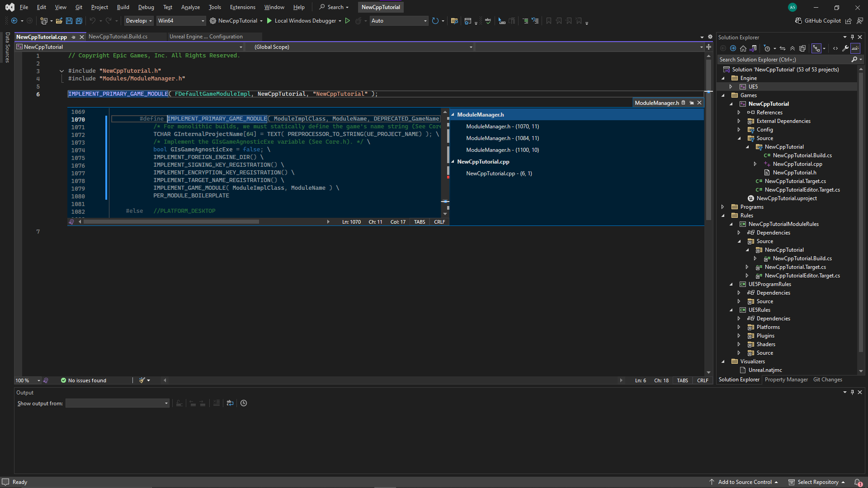Toggle Auto Hide pin on Output panel
Image resolution: width=868 pixels, height=488 pixels.
(x=852, y=392)
